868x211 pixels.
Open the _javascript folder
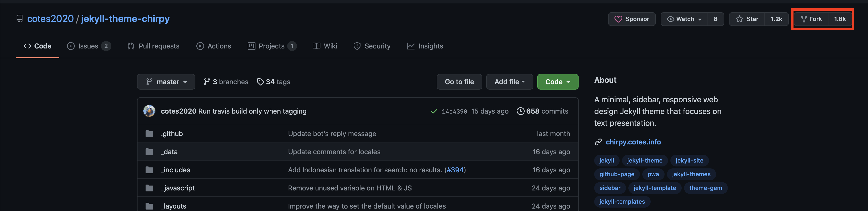[x=178, y=188]
